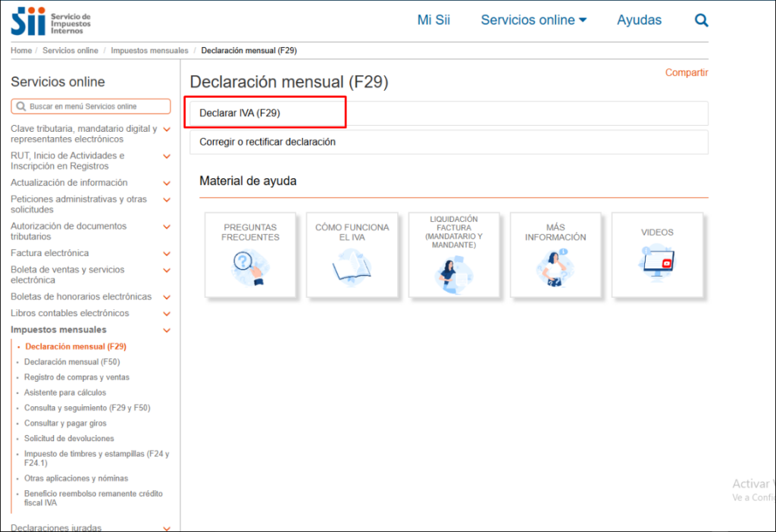Expand the Boleta de ventas y servicios chevron

pyautogui.click(x=167, y=271)
